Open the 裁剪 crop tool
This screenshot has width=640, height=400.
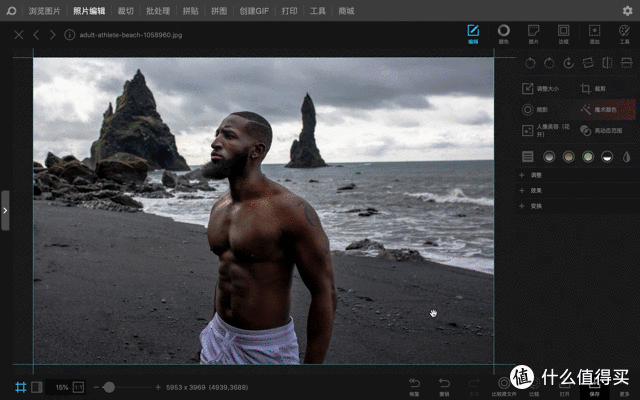[593, 89]
